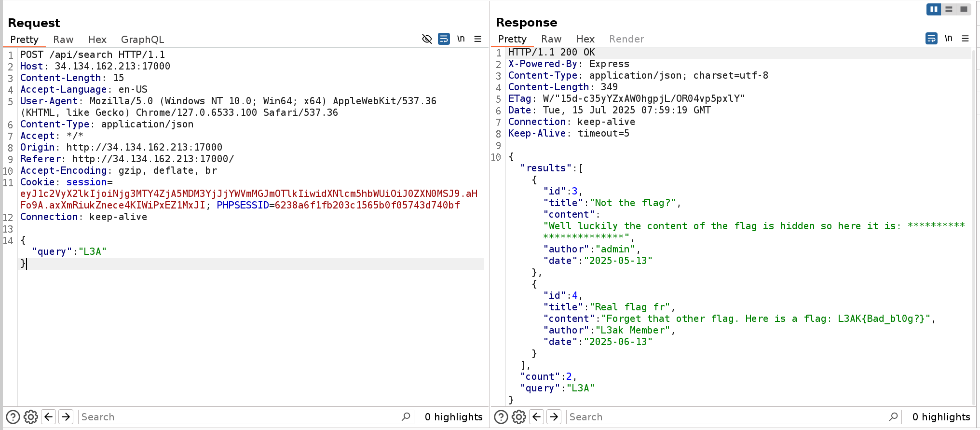980x430 pixels.
Task: Switch to Response Hex tab
Action: pyautogui.click(x=585, y=39)
